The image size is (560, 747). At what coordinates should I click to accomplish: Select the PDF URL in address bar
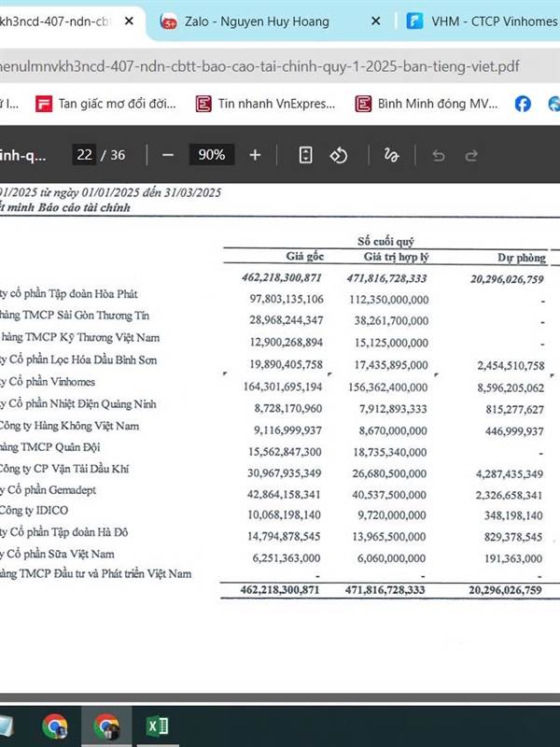(259, 66)
